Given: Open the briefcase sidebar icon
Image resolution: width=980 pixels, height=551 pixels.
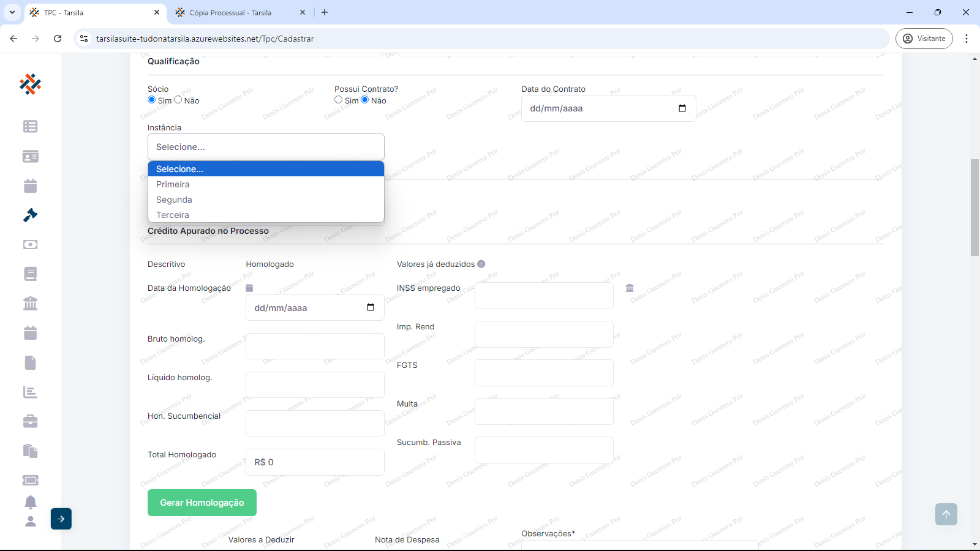Looking at the screenshot, I should (30, 421).
